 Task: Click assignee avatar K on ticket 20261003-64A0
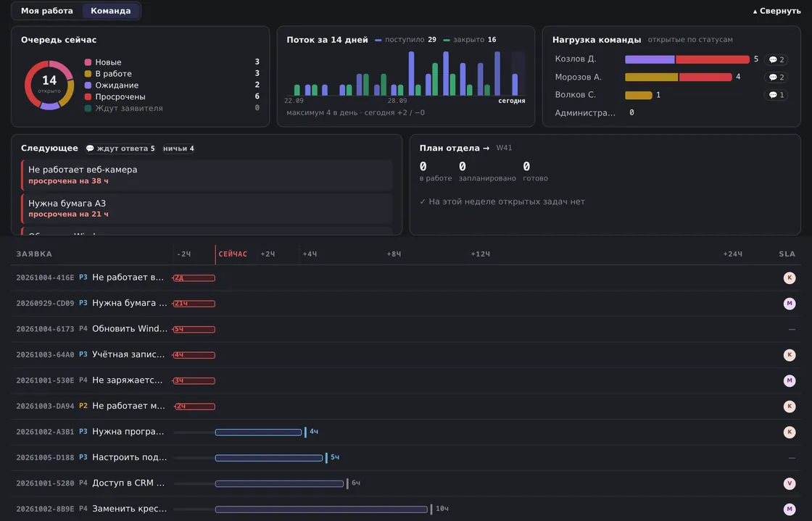tap(790, 355)
